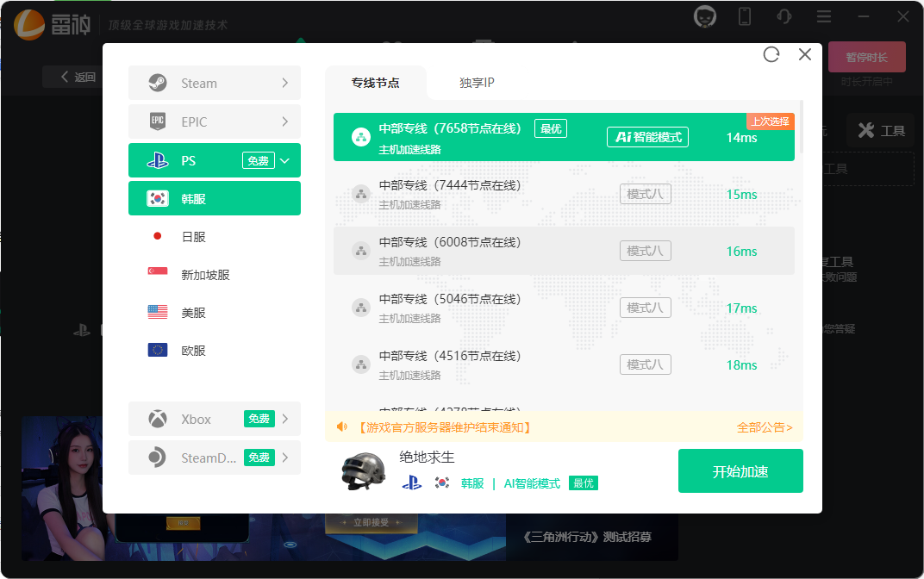Open the user avatar icon in title bar
Image resolution: width=924 pixels, height=579 pixels.
(705, 16)
